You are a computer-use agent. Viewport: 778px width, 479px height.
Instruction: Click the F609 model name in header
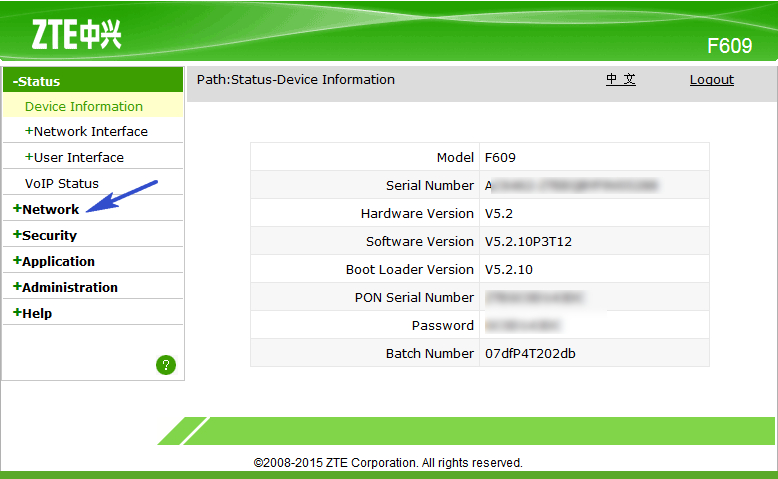pos(729,46)
